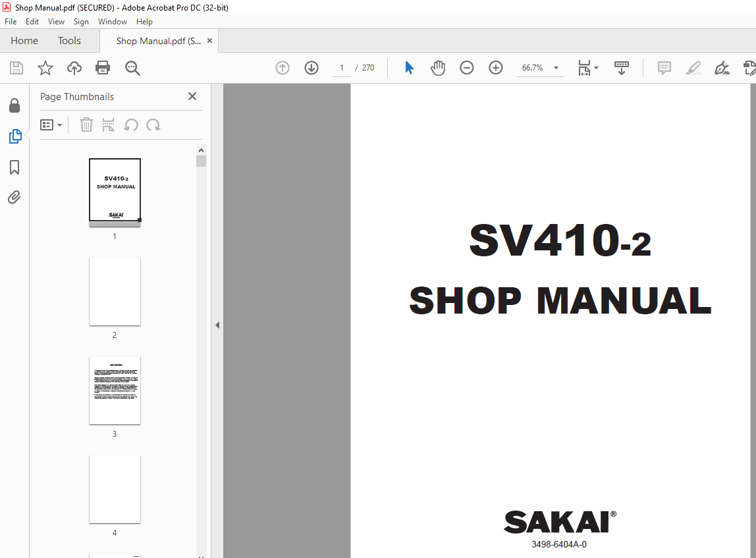This screenshot has width=756, height=558.
Task: Open the security lock settings panel
Action: 14,105
